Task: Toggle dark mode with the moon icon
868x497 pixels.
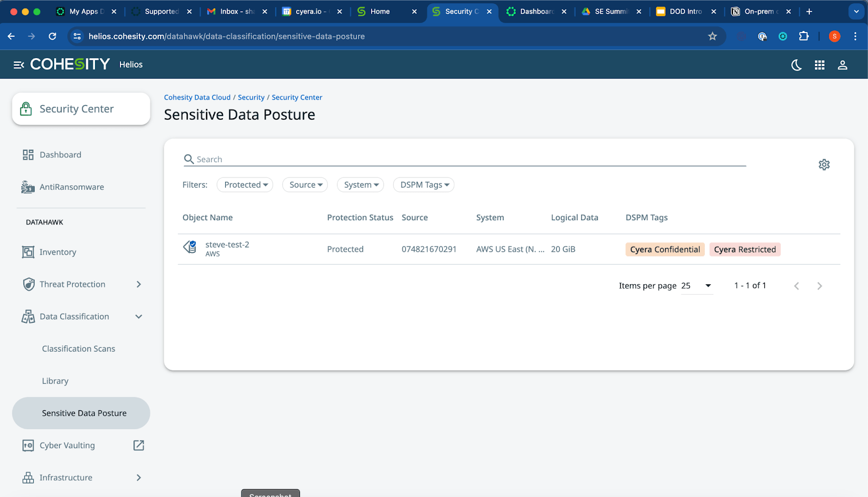Action: pos(796,65)
